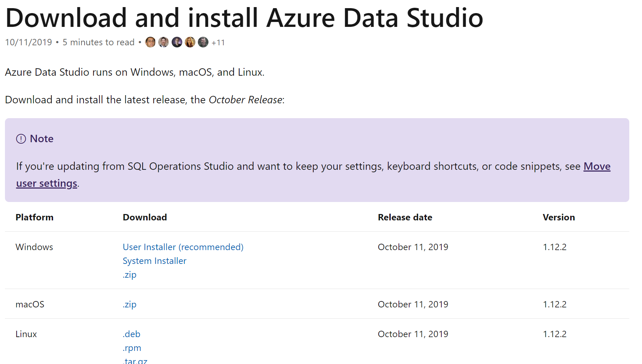Click the fourth author avatar icon
The height and width of the screenshot is (364, 642).
(190, 42)
